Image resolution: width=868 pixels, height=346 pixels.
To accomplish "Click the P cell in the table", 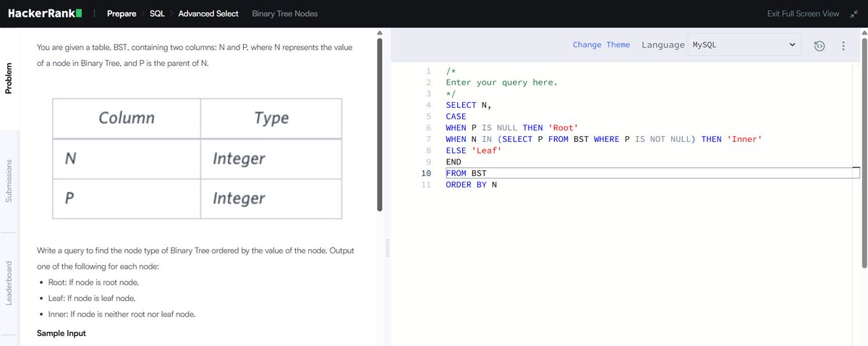I will (127, 198).
